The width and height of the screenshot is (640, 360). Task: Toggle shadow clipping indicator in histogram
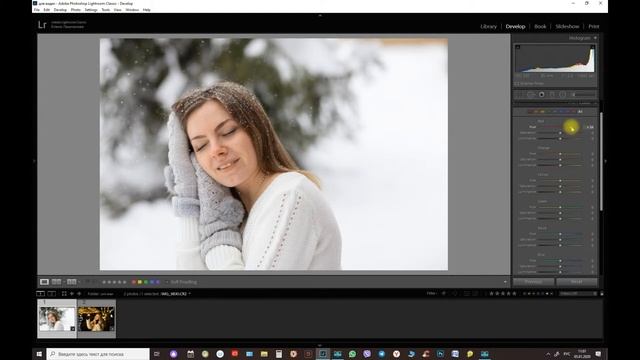(x=518, y=47)
